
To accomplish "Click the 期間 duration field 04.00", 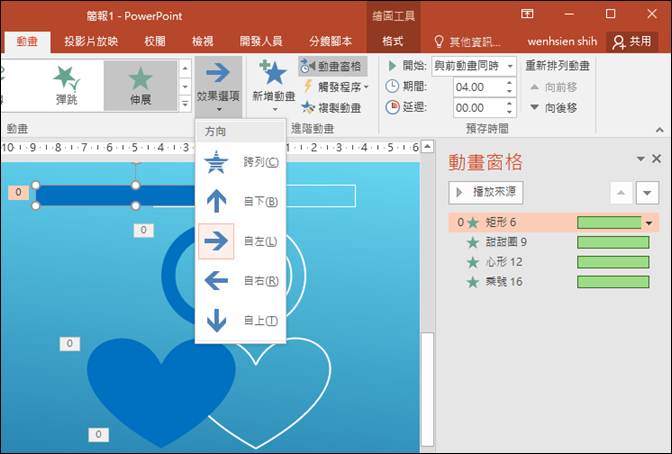I will click(479, 87).
